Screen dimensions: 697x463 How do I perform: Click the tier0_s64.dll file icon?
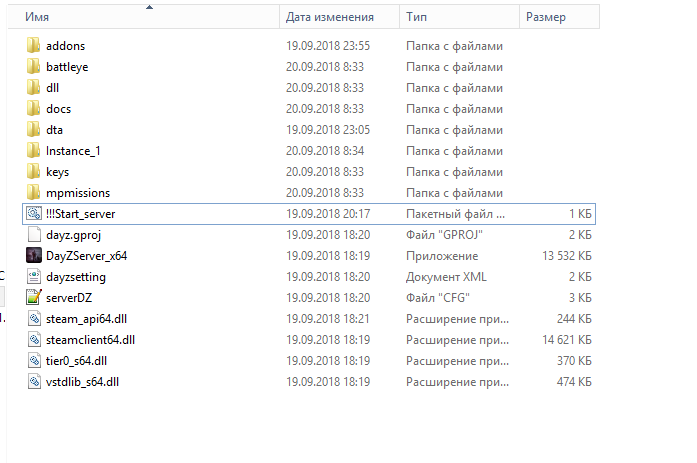(34, 360)
